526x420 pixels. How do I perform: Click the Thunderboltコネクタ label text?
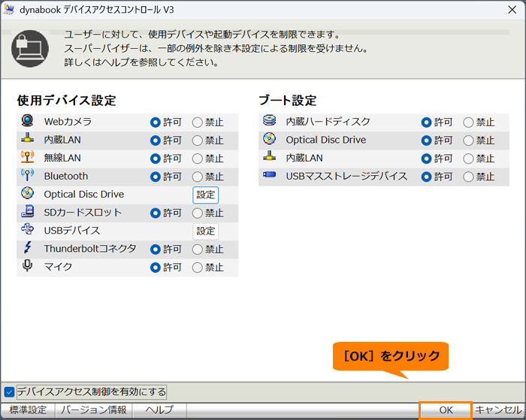[x=90, y=249]
